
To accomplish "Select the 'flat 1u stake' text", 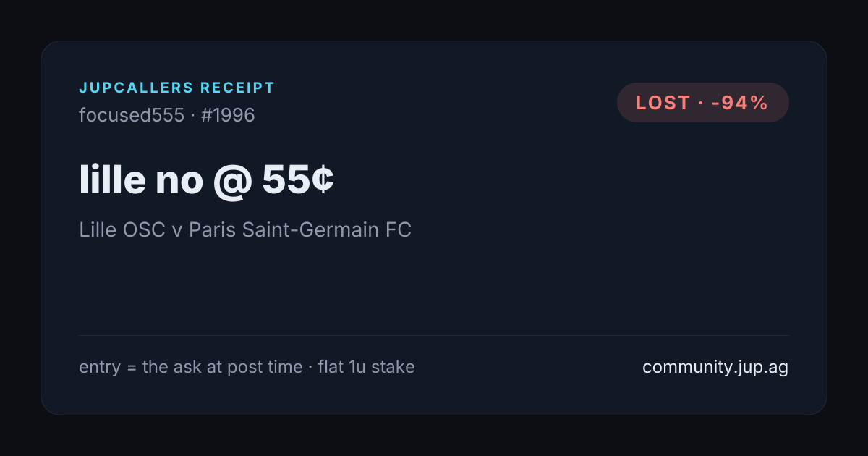I will pyautogui.click(x=366, y=367).
